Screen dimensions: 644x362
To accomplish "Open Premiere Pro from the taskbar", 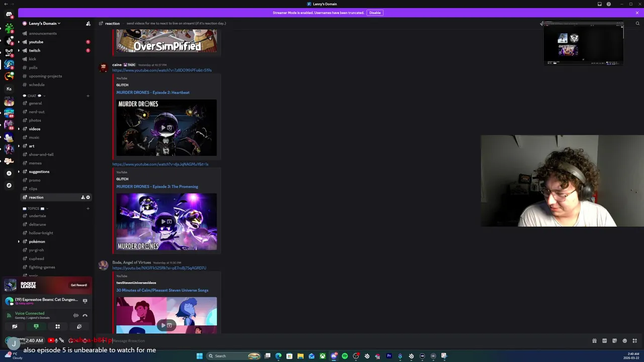I will click(x=389, y=356).
